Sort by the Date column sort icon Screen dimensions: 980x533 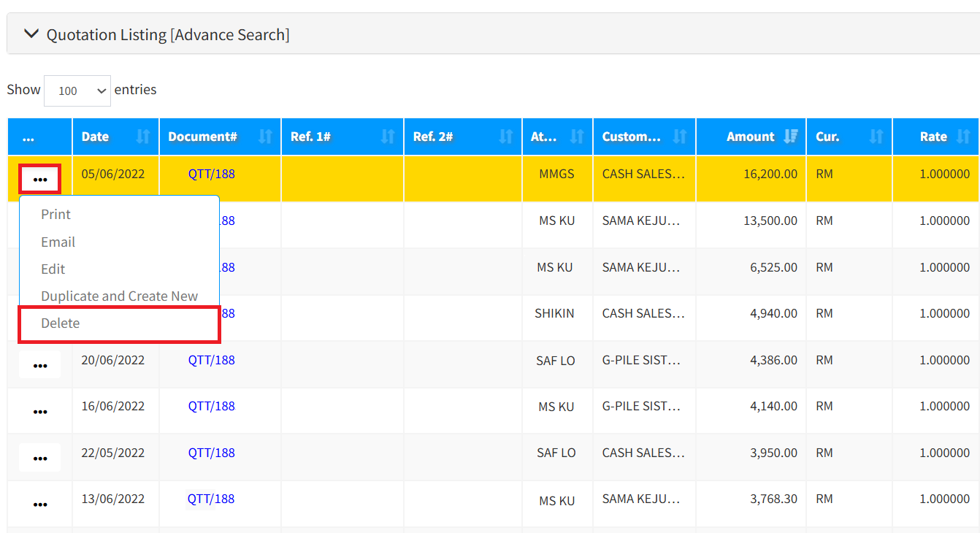[x=143, y=137]
